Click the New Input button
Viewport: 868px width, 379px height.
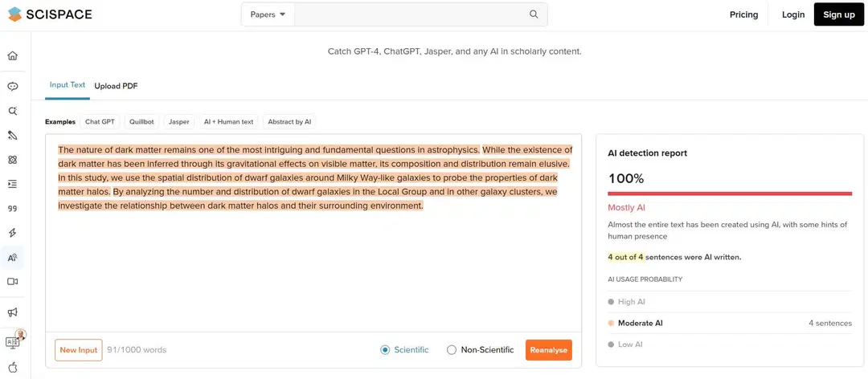click(78, 350)
